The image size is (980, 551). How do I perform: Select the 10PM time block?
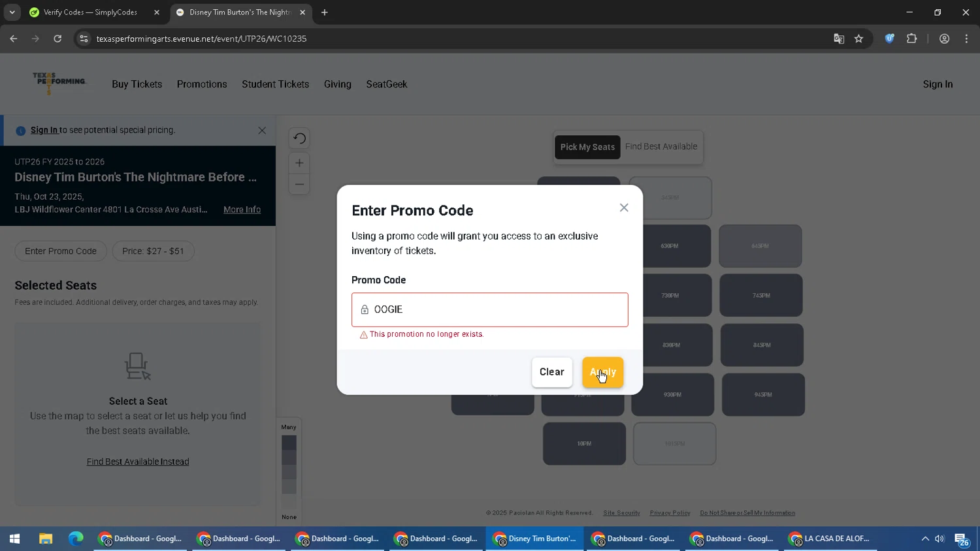(584, 444)
